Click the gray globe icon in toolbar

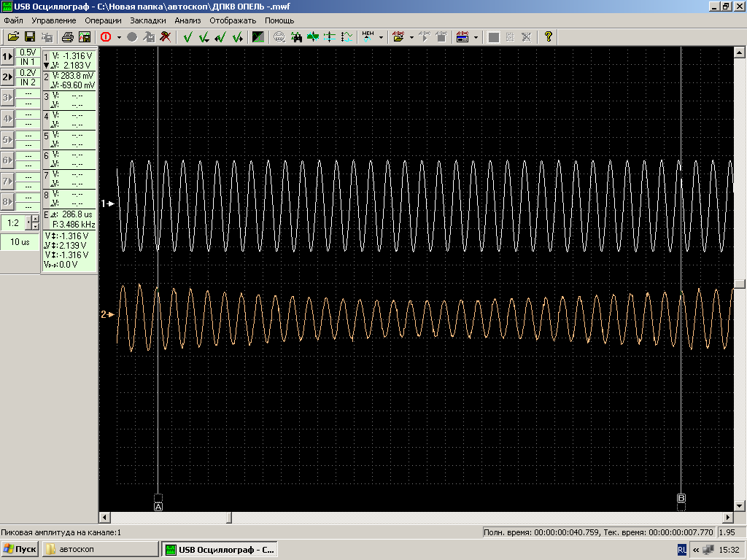pyautogui.click(x=279, y=36)
